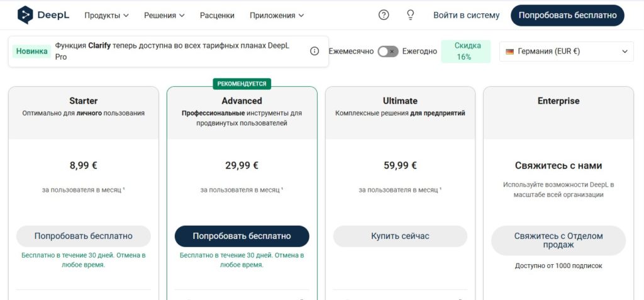Toggle monthly/yearly billing switch

coord(388,52)
